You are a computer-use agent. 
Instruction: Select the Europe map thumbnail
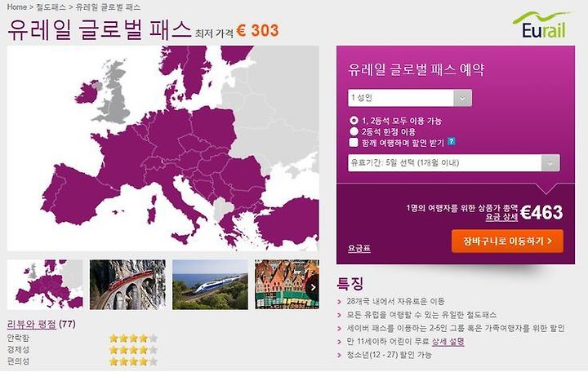(45, 285)
